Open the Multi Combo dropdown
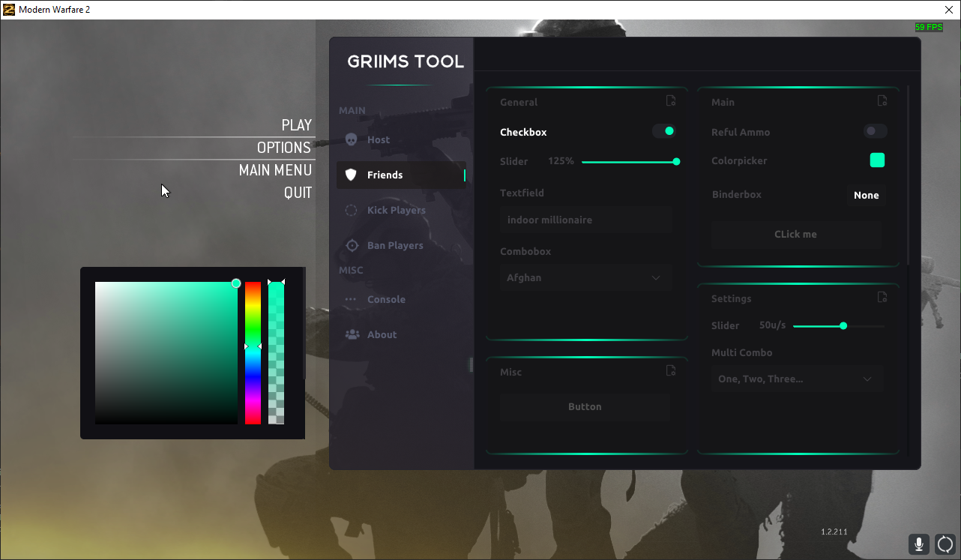The width and height of the screenshot is (961, 560). pyautogui.click(x=798, y=379)
